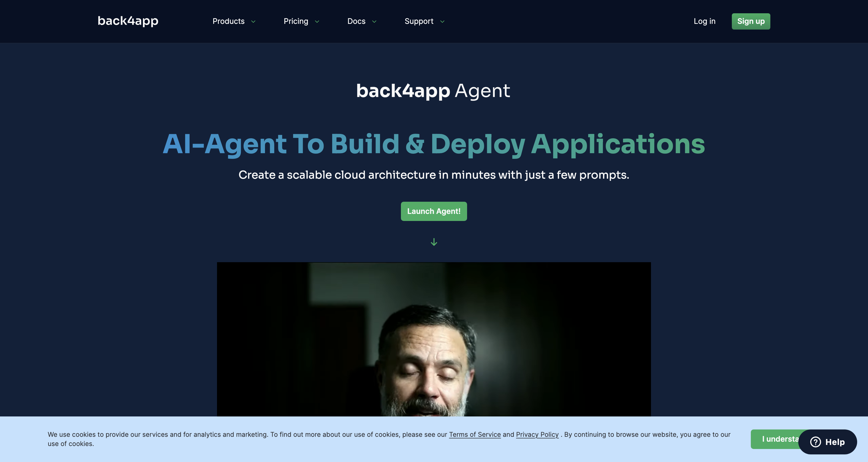Click the green down arrow icon
This screenshot has width=868, height=462.
pos(434,242)
